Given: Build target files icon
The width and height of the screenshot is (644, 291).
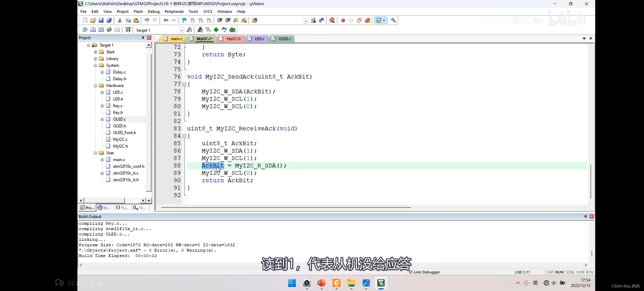Looking at the screenshot, I should point(93,30).
